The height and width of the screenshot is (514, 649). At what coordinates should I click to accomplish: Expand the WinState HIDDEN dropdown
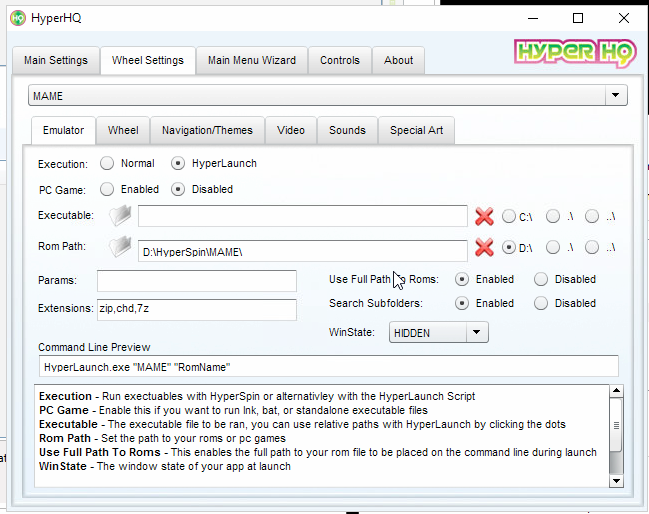476,332
